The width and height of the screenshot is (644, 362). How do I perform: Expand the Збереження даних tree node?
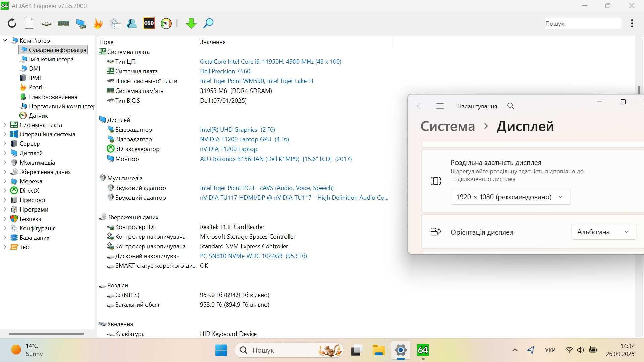coord(5,172)
